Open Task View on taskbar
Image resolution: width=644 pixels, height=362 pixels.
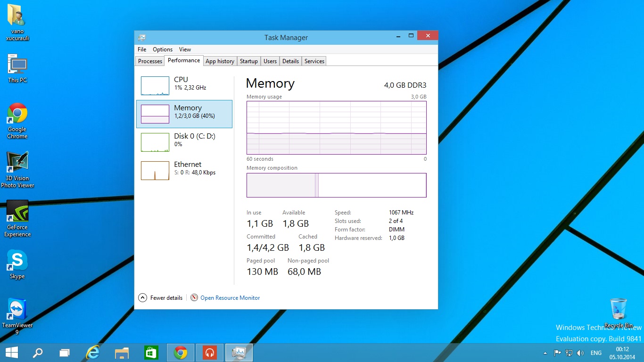pos(65,353)
